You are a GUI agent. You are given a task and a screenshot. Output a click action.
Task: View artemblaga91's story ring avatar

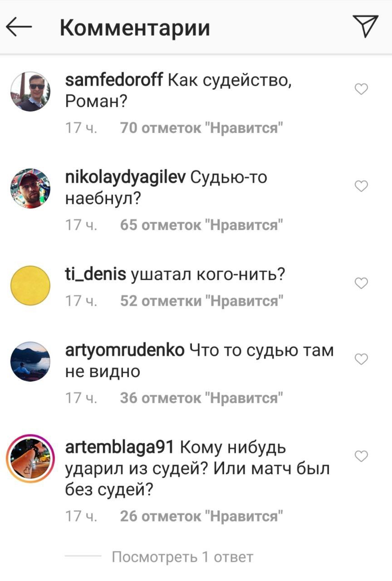click(x=30, y=458)
